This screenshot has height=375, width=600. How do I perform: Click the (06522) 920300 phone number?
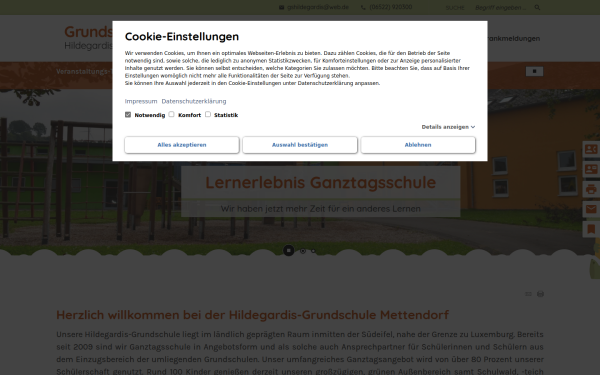390,7
